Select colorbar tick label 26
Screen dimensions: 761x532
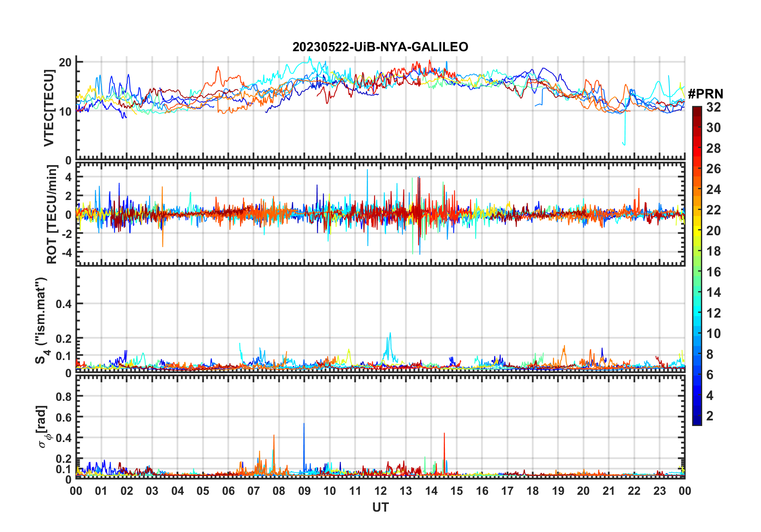(x=713, y=168)
